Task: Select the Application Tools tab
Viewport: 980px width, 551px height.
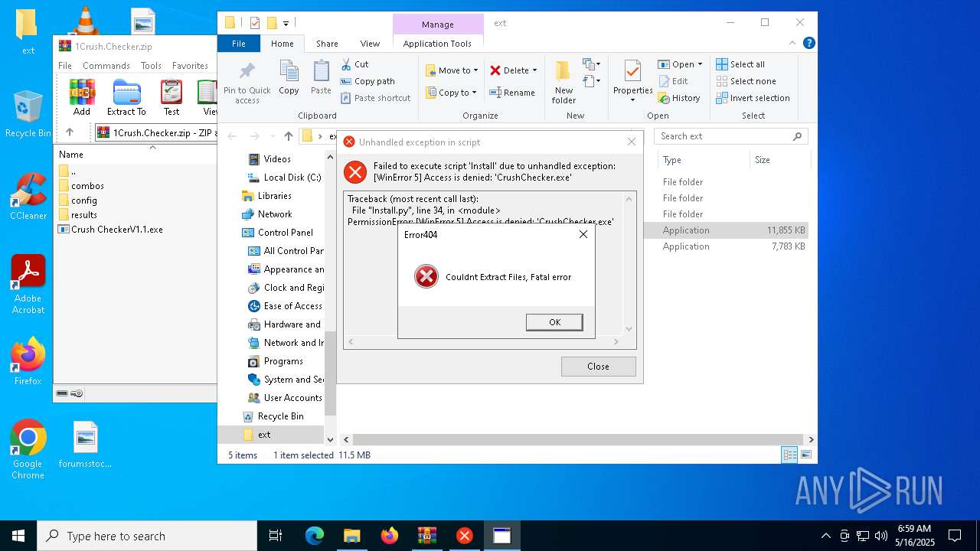Action: click(x=437, y=44)
